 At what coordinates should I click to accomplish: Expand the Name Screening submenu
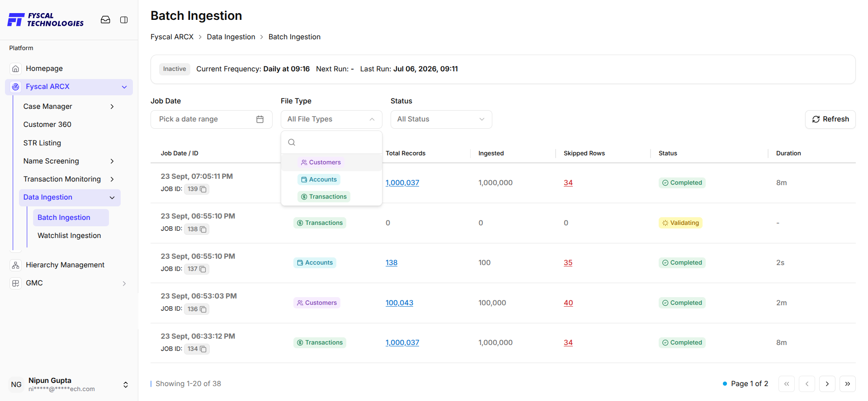(x=112, y=161)
